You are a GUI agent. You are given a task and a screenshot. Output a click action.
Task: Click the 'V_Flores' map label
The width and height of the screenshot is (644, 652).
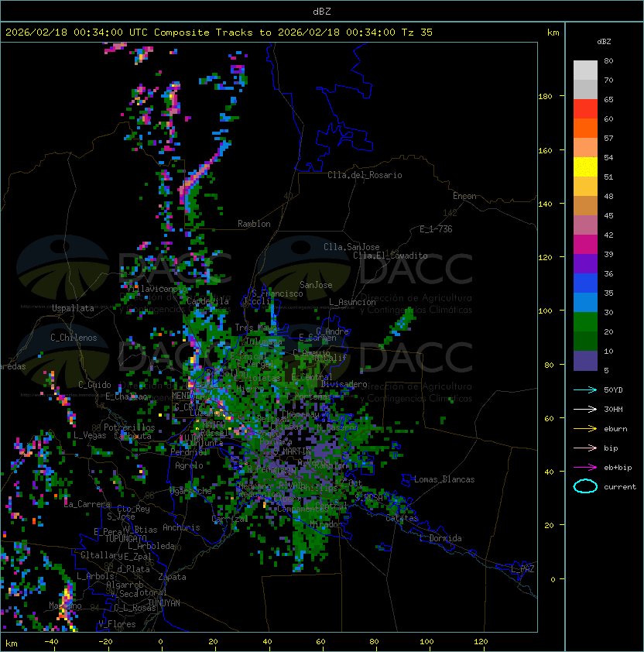pyautogui.click(x=117, y=624)
